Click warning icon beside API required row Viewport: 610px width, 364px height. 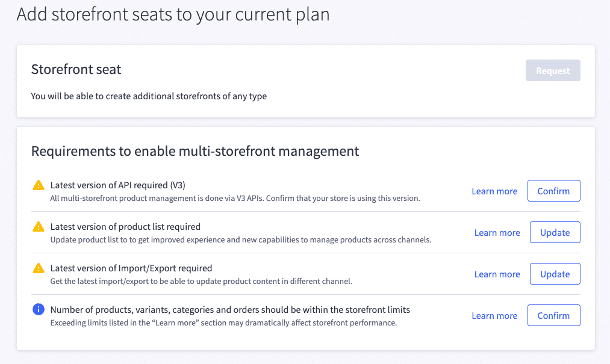click(38, 185)
